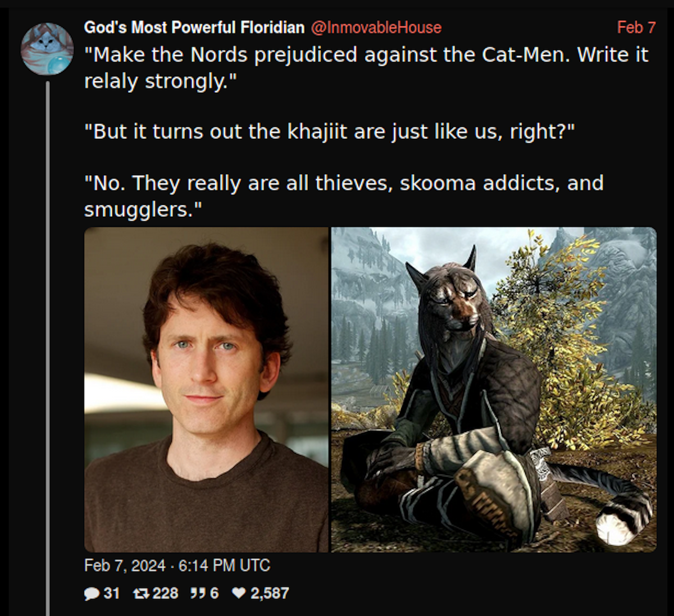Screen dimensions: 674x616
Task: Click the quotes icon
Action: click(x=198, y=594)
